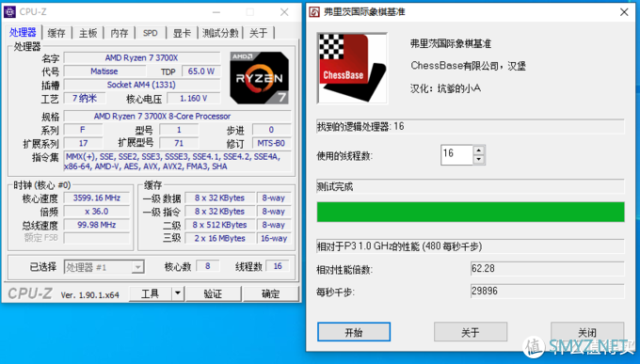Expand the 工具 button dropdown arrow
Screen dimensions: 640x364
pos(178,293)
